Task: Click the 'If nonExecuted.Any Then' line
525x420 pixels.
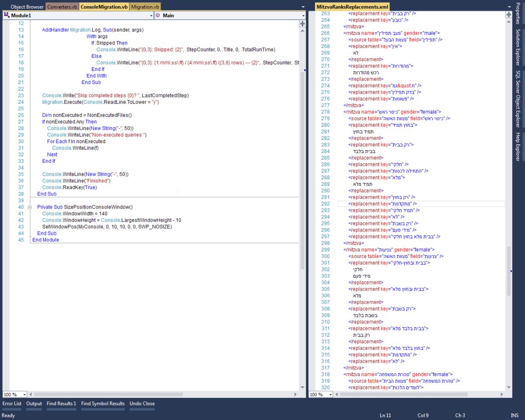Action: (69, 122)
